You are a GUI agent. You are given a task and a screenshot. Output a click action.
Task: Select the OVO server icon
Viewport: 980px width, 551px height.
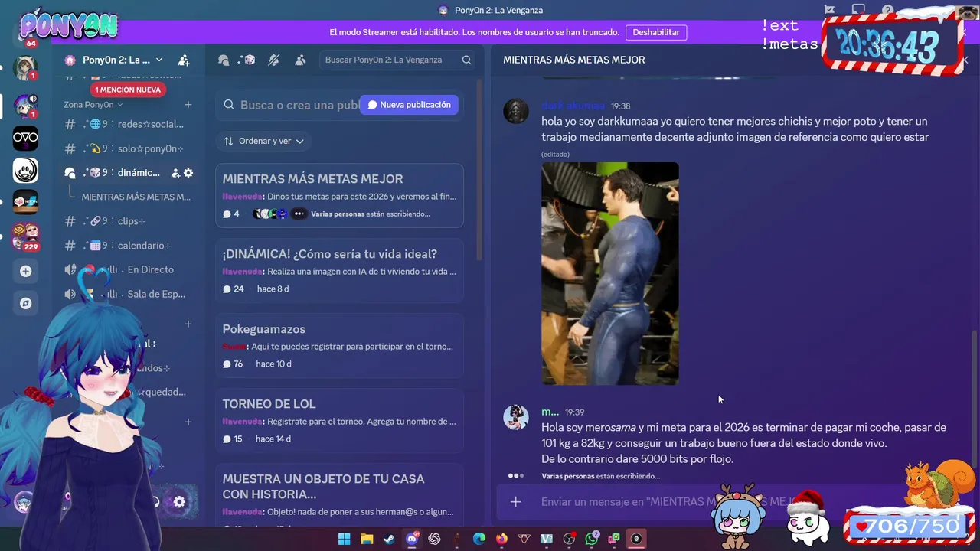coord(25,139)
